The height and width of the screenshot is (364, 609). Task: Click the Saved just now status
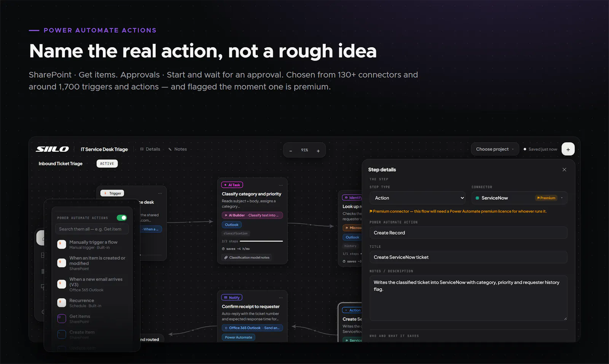tap(540, 149)
